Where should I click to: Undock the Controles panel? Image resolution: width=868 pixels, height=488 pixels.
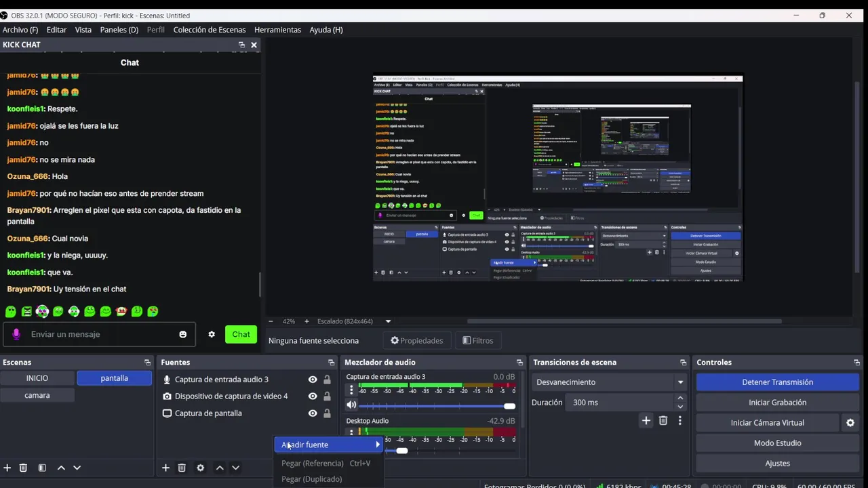click(x=856, y=363)
